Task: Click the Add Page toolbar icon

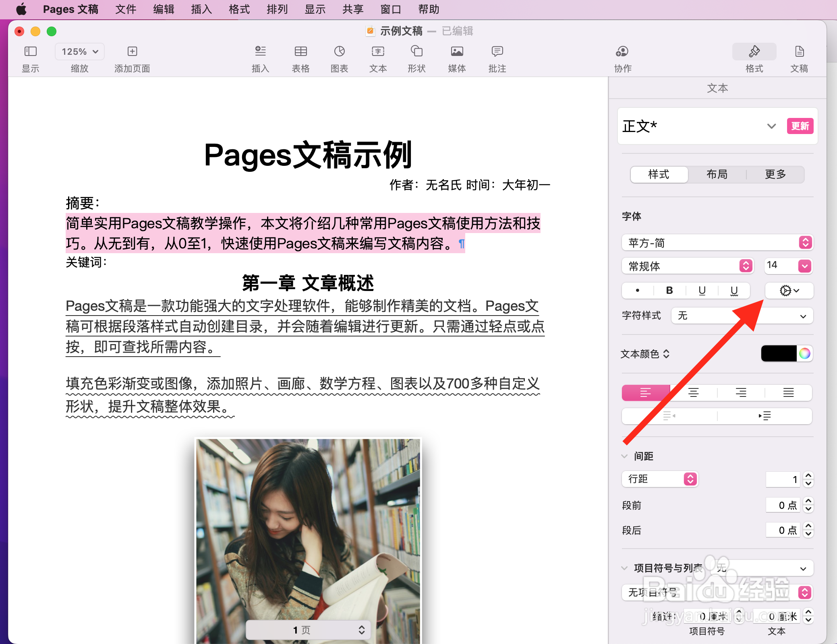Action: click(132, 52)
